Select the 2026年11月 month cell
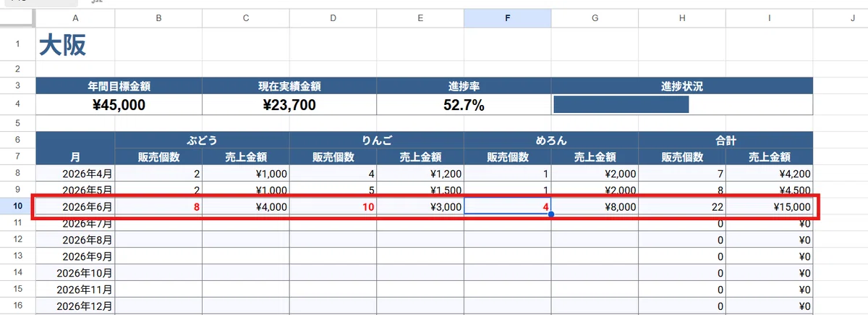The image size is (868, 315). pos(75,289)
